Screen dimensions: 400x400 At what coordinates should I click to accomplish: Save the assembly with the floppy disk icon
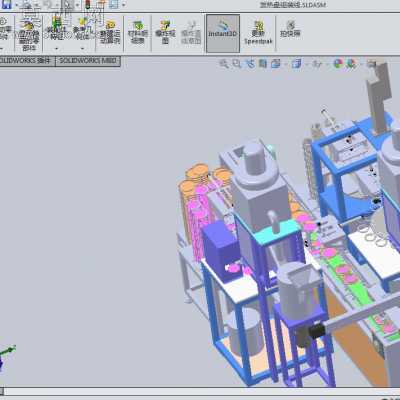click(x=6, y=4)
